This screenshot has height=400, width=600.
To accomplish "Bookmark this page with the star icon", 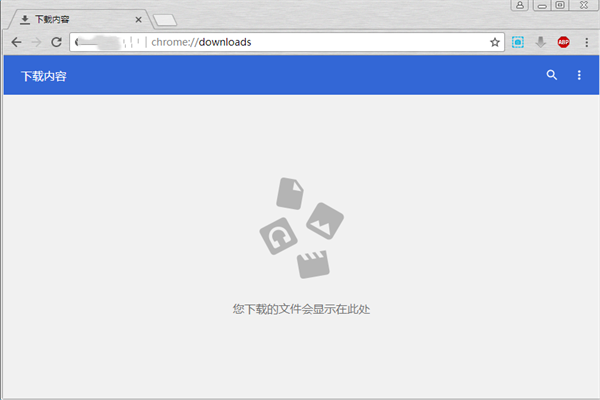I will pos(494,42).
